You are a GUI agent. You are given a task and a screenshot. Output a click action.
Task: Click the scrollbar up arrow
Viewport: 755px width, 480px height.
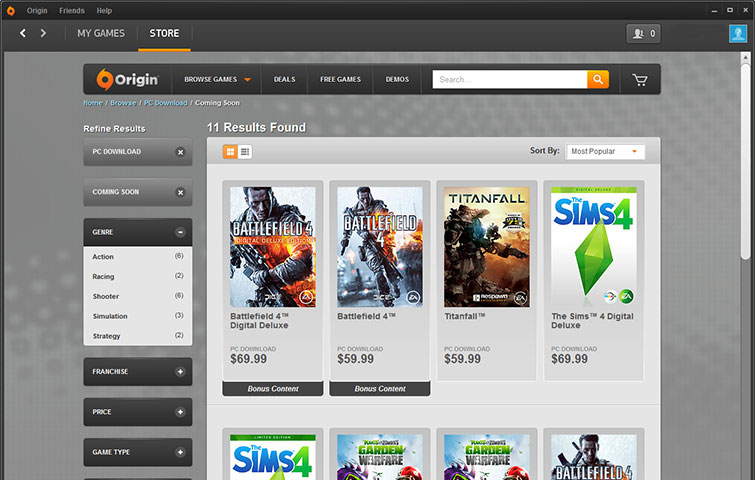pos(745,57)
